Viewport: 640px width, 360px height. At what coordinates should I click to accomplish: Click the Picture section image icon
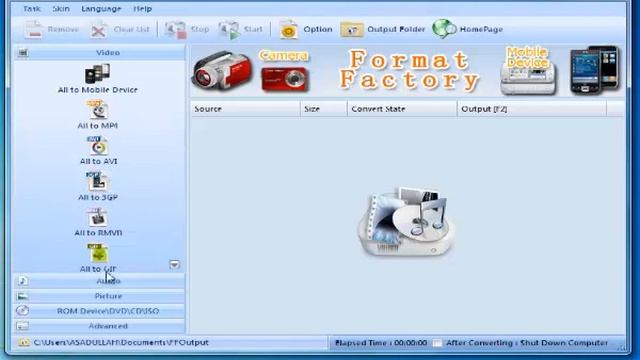(22, 296)
